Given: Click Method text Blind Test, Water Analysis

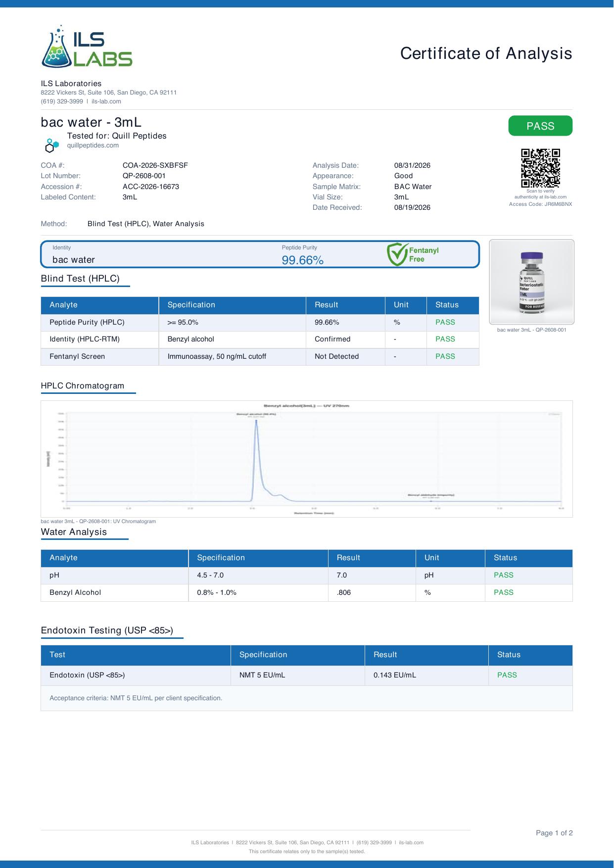Looking at the screenshot, I should pos(146,224).
